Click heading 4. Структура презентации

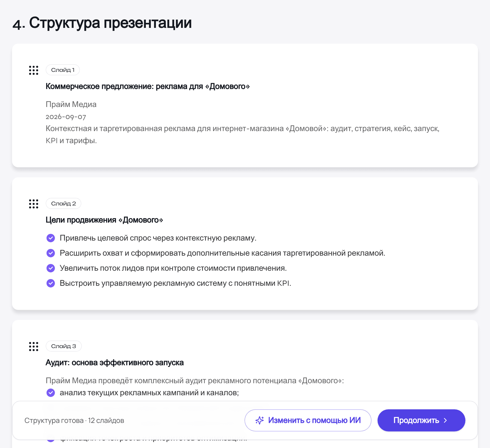pos(102,23)
